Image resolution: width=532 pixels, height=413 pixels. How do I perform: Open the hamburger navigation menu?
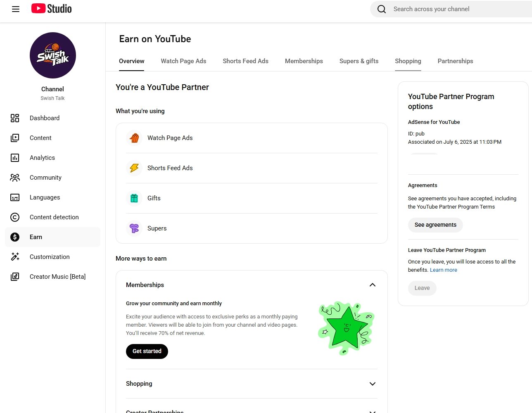pyautogui.click(x=16, y=9)
